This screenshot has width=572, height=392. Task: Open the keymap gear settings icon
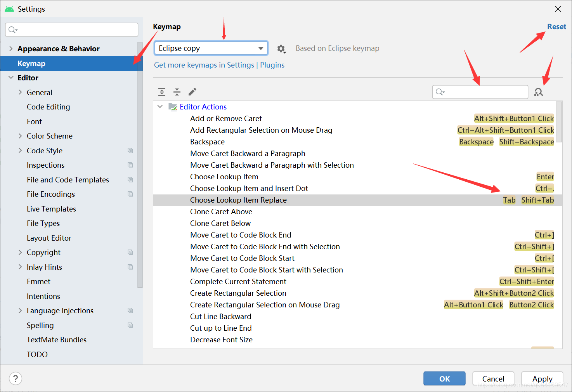(x=281, y=49)
